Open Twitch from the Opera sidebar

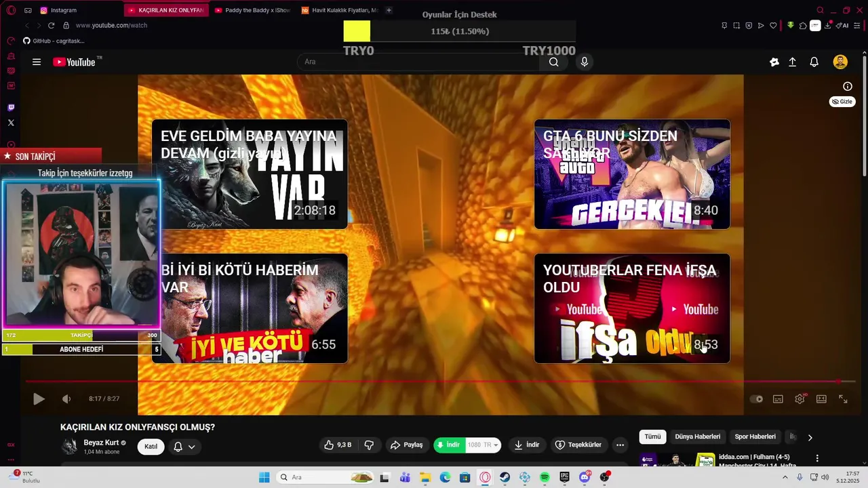[x=11, y=108]
